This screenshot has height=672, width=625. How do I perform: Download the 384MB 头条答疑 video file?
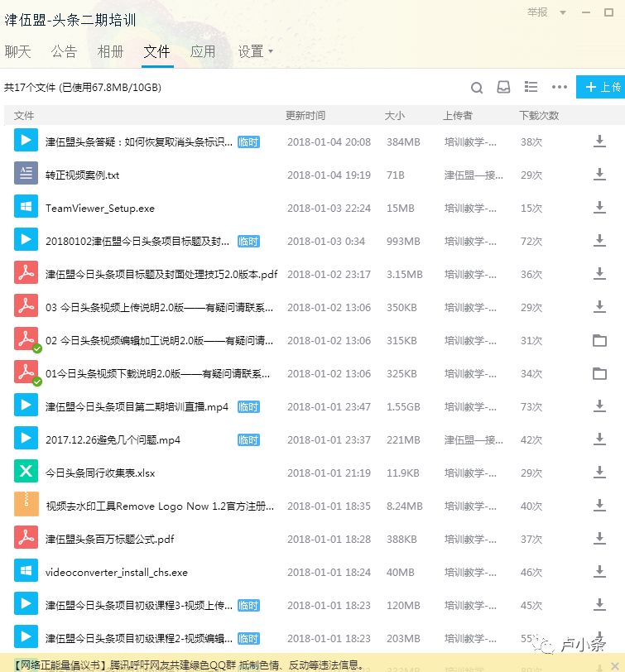pos(599,142)
